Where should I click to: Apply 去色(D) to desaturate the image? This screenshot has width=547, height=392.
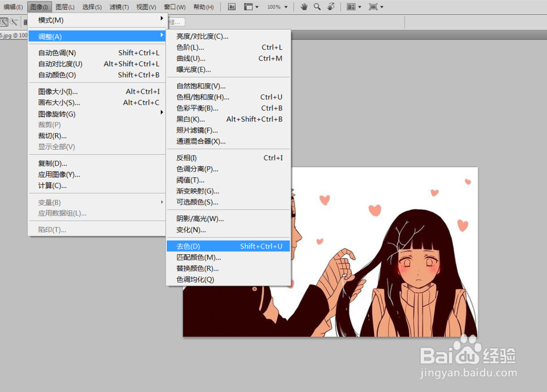[189, 246]
